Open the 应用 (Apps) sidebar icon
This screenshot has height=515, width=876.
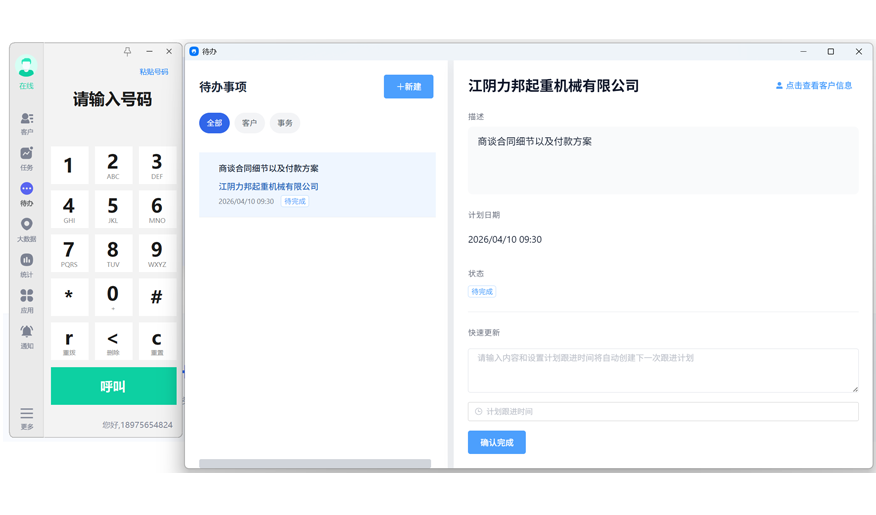[x=27, y=298]
